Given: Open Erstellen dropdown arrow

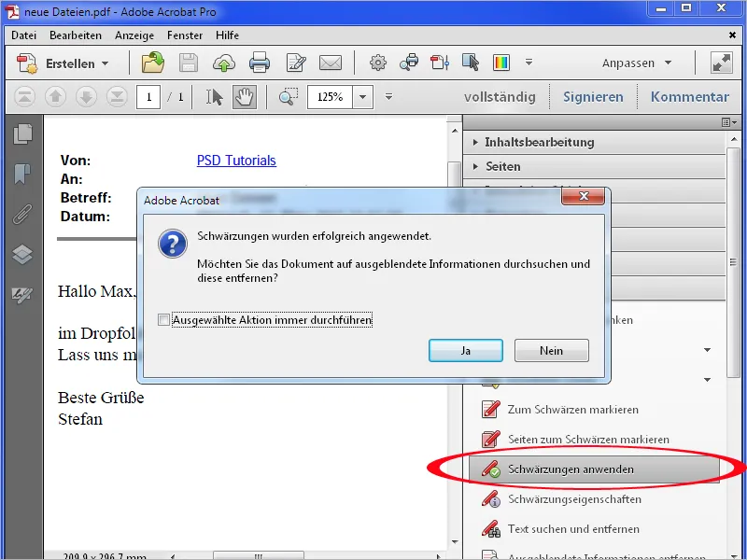Looking at the screenshot, I should (x=106, y=63).
